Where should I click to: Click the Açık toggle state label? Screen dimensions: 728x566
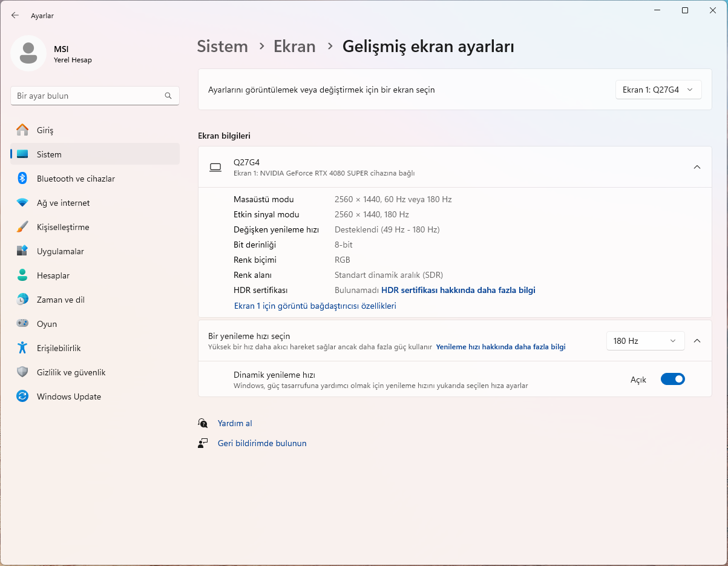(x=638, y=380)
